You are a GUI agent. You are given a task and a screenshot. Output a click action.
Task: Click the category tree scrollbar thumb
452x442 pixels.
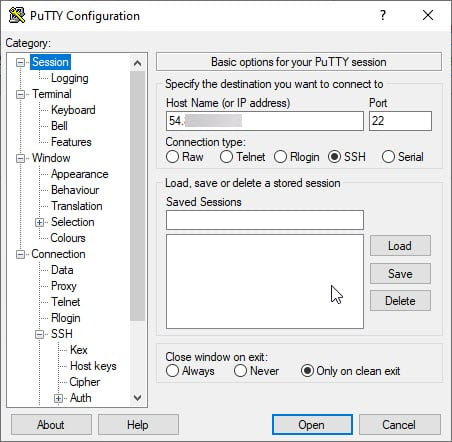pyautogui.click(x=137, y=196)
